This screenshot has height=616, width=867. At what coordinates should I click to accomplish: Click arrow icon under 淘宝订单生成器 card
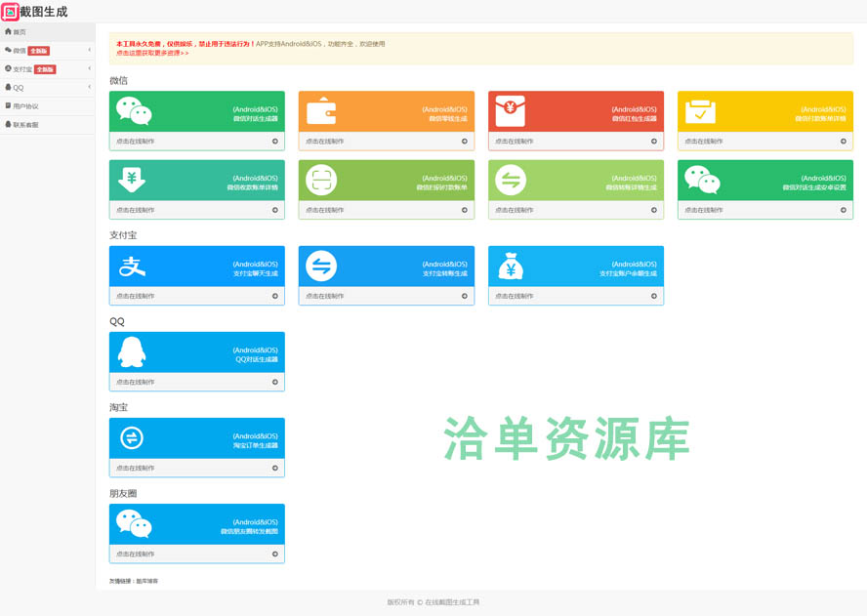274,468
